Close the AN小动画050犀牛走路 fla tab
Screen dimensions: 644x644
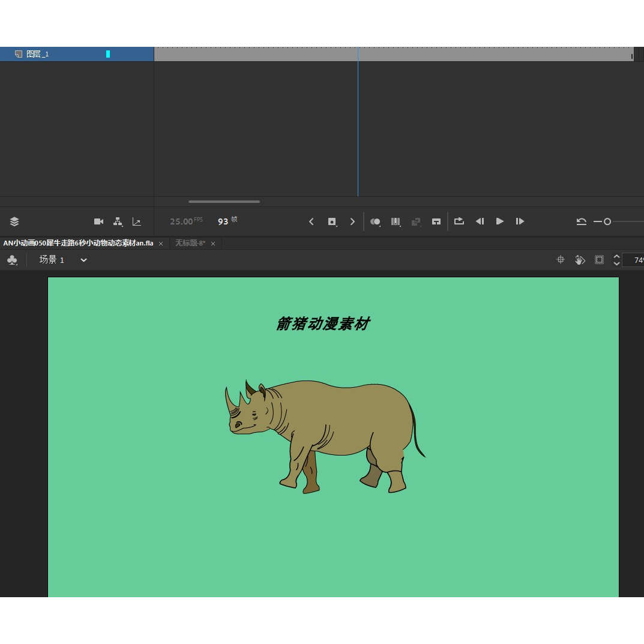[x=161, y=244]
